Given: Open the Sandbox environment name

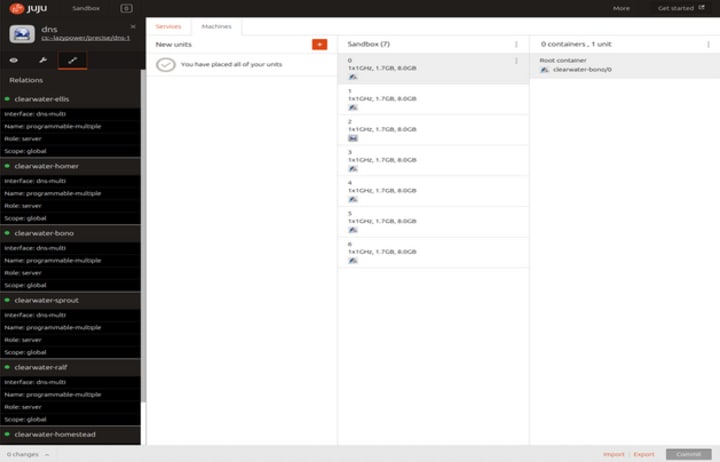Looking at the screenshot, I should (x=86, y=8).
